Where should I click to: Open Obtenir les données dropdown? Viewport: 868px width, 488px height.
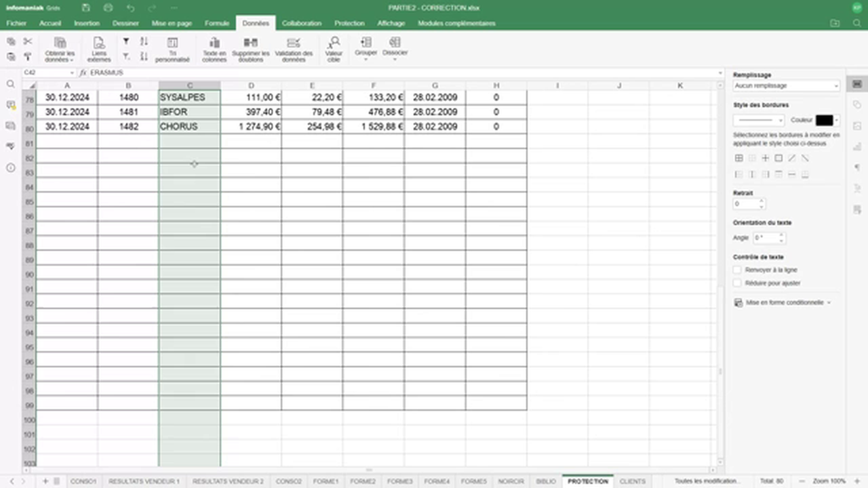point(60,50)
